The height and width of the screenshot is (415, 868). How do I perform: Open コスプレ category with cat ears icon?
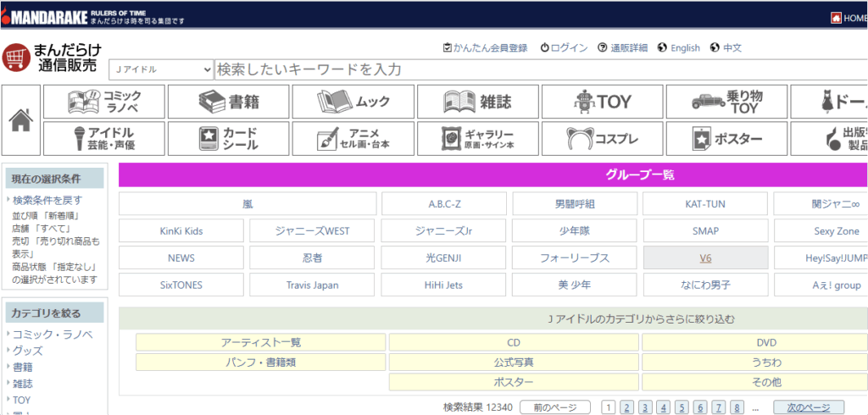pos(603,139)
